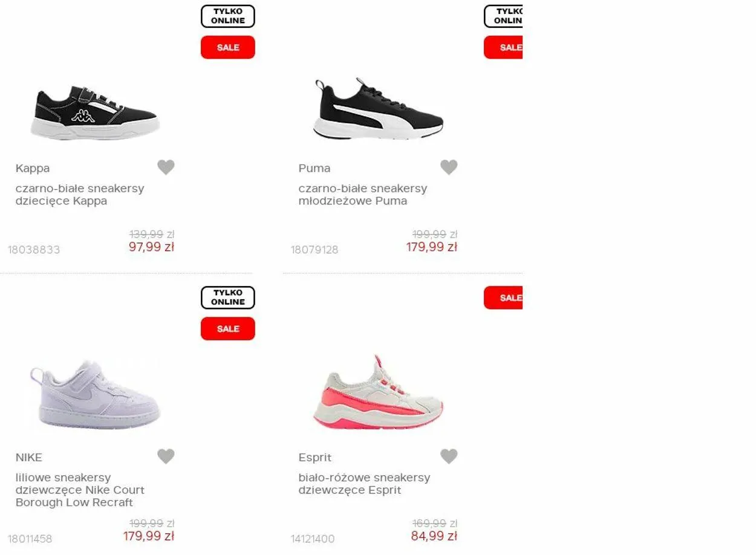This screenshot has height=555, width=756.
Task: Open the lilac Nike sneaker image
Action: [x=95, y=394]
